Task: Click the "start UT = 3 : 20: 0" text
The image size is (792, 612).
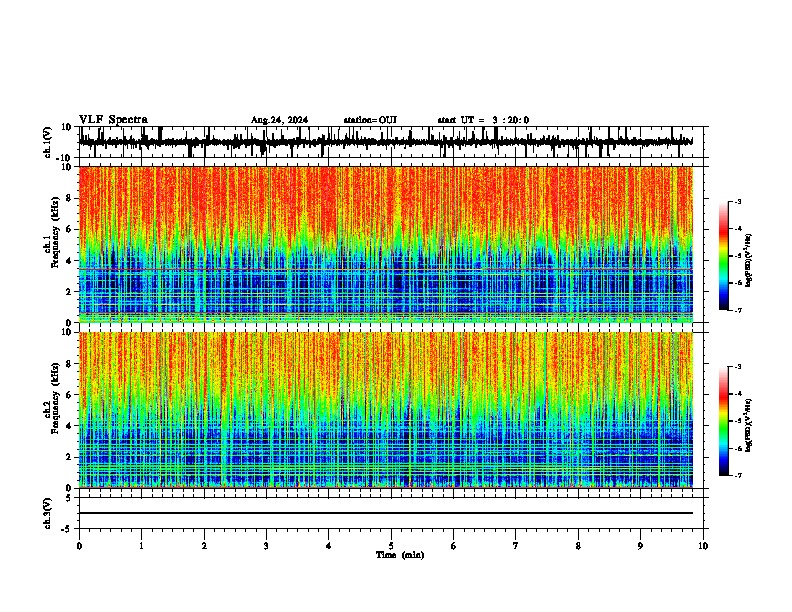Action: (x=483, y=120)
